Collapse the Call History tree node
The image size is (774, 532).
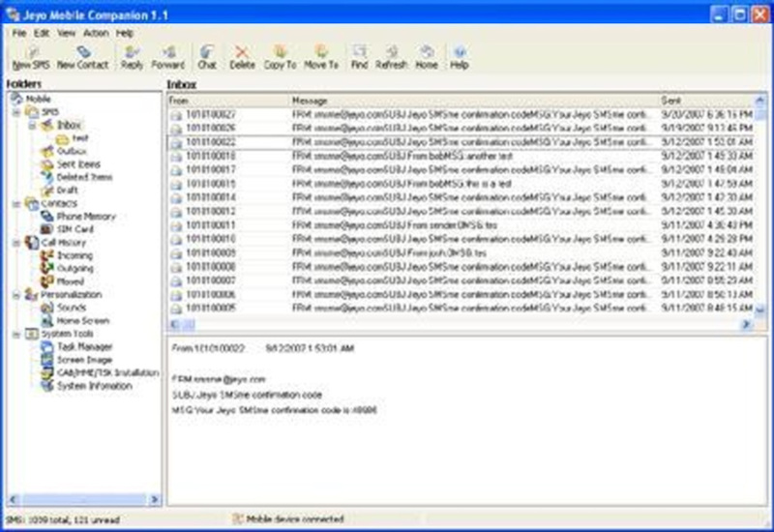(16, 243)
